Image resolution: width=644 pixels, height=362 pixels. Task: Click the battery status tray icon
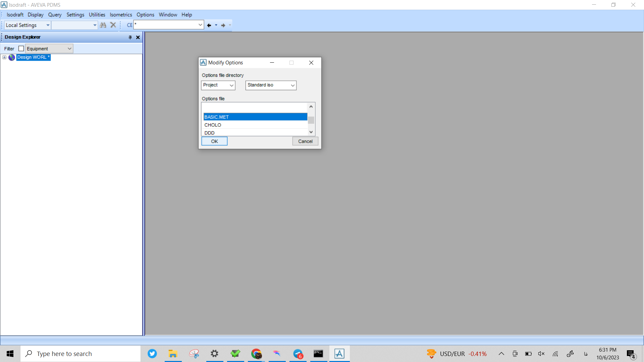528,354
